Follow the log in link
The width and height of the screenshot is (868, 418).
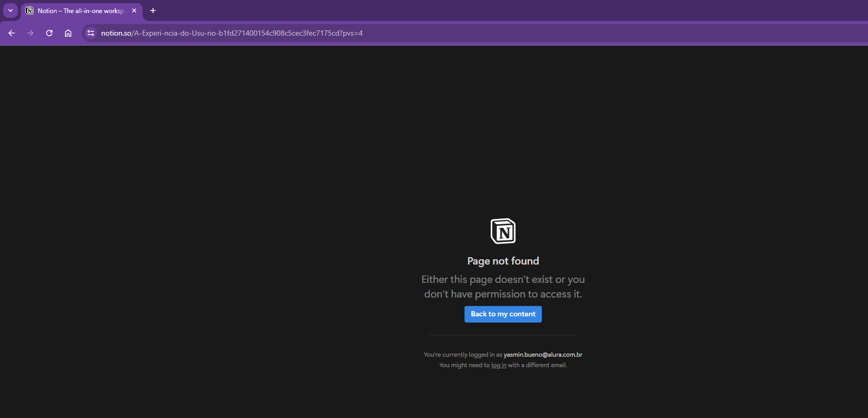coord(498,365)
